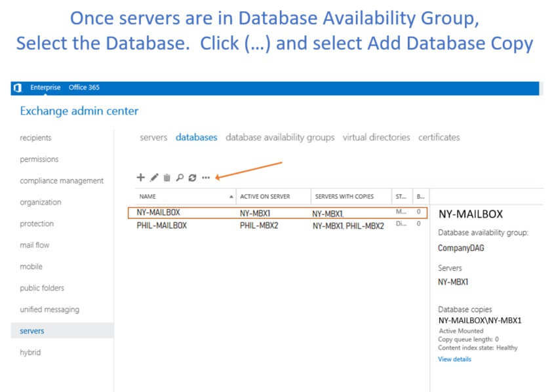552x392 pixels.
Task: Click NAME column header
Action: click(x=186, y=197)
